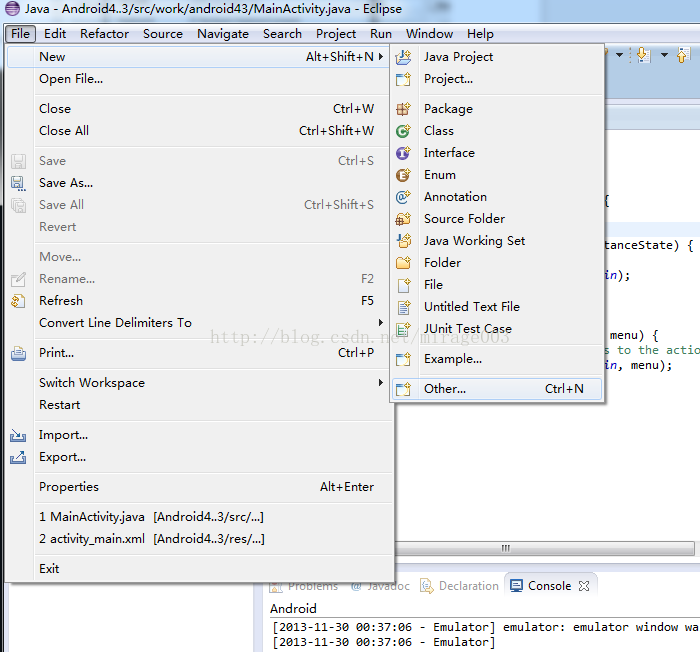Reopen recent file 2 activity_main.xml

coord(199,539)
